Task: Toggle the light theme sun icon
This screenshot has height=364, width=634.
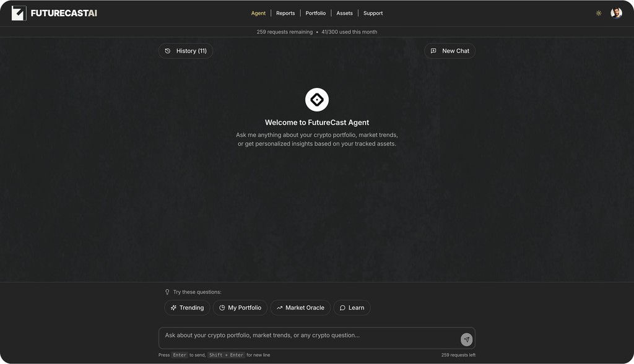Action: coord(599,13)
